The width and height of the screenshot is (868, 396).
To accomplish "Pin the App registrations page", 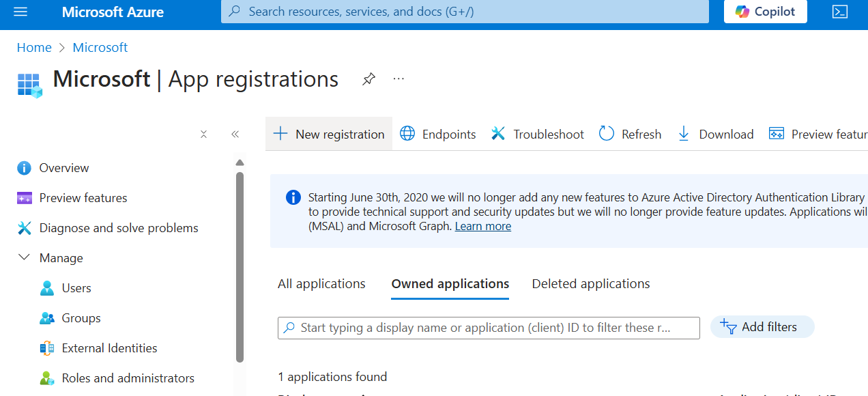I will tap(368, 79).
